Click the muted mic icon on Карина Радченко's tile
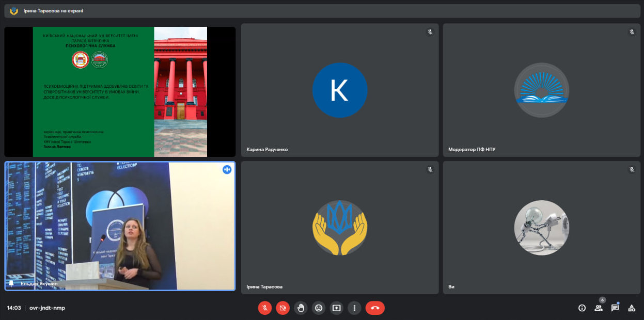This screenshot has width=644, height=320. click(x=430, y=32)
